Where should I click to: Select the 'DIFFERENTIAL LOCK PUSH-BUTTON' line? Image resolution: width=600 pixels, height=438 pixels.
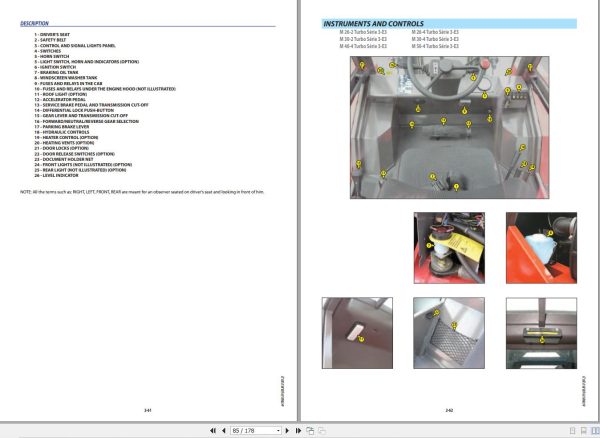(x=74, y=110)
